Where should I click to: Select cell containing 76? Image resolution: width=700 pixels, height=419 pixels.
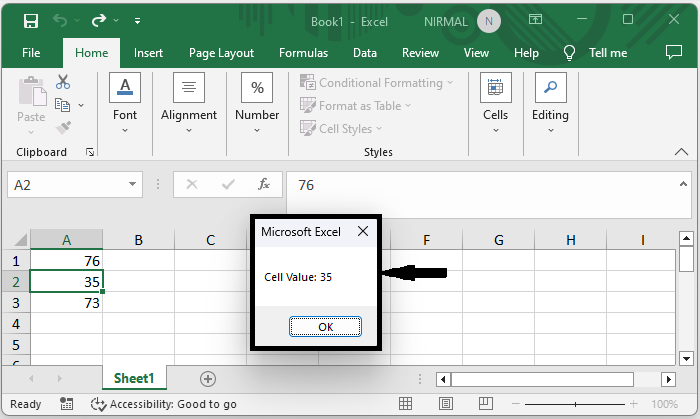[67, 261]
